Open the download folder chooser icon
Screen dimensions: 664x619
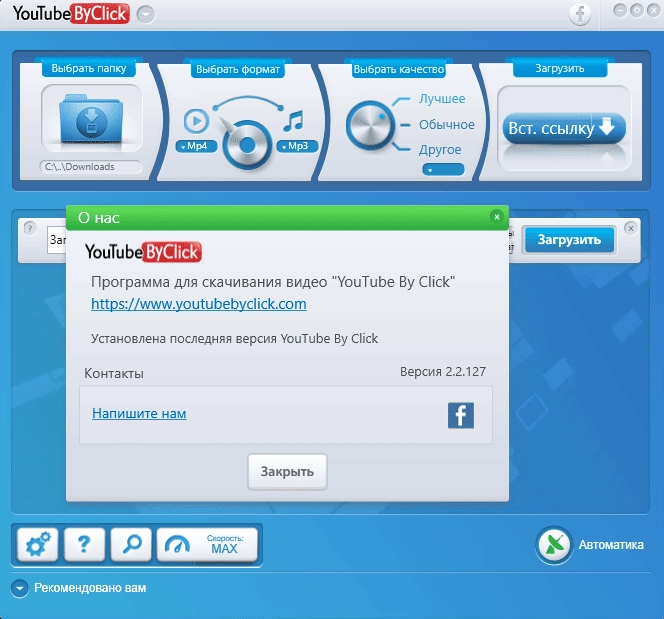click(x=91, y=119)
